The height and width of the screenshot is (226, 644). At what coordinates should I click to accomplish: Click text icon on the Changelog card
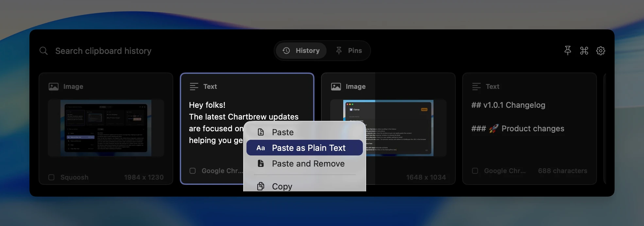(476, 87)
